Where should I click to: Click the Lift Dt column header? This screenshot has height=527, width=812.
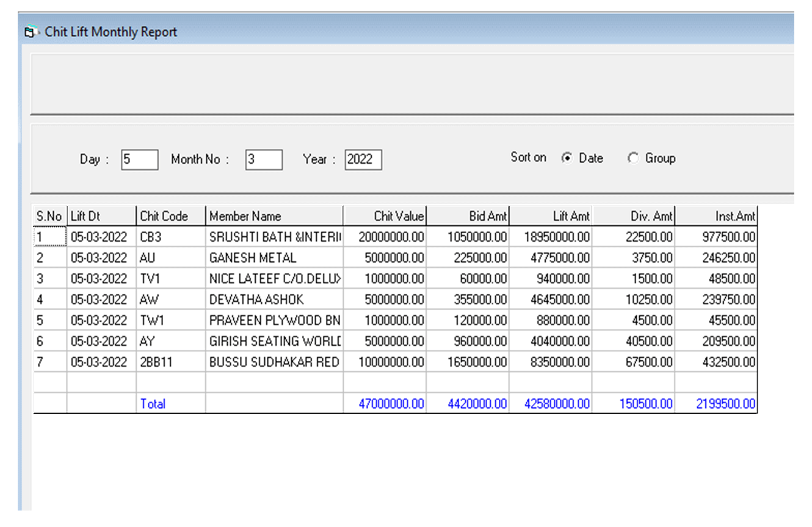(x=101, y=216)
